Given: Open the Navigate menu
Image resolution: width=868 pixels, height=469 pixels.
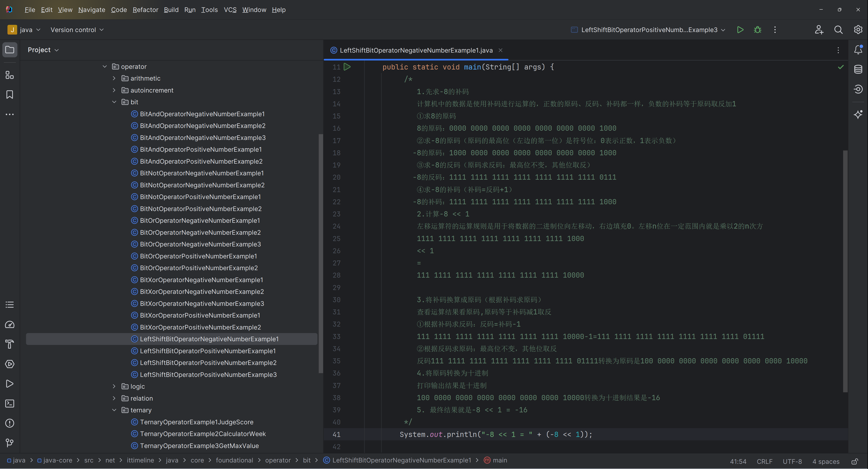Looking at the screenshot, I should [92, 10].
